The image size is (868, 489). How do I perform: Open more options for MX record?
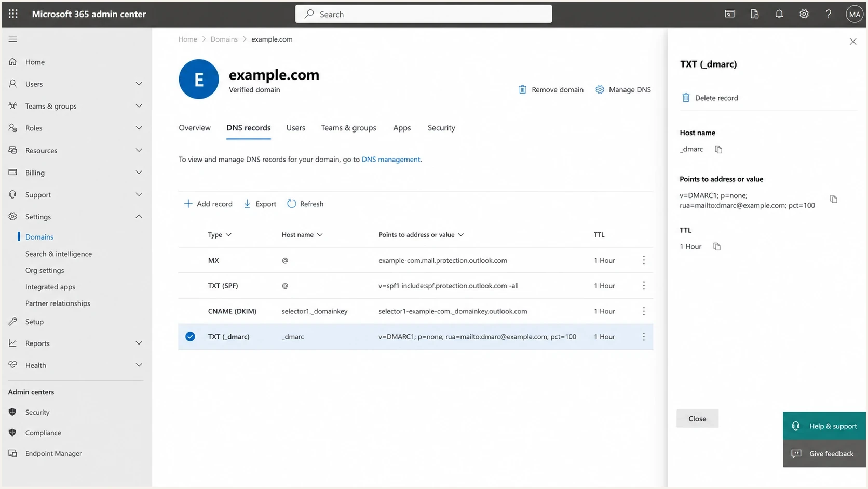644,260
